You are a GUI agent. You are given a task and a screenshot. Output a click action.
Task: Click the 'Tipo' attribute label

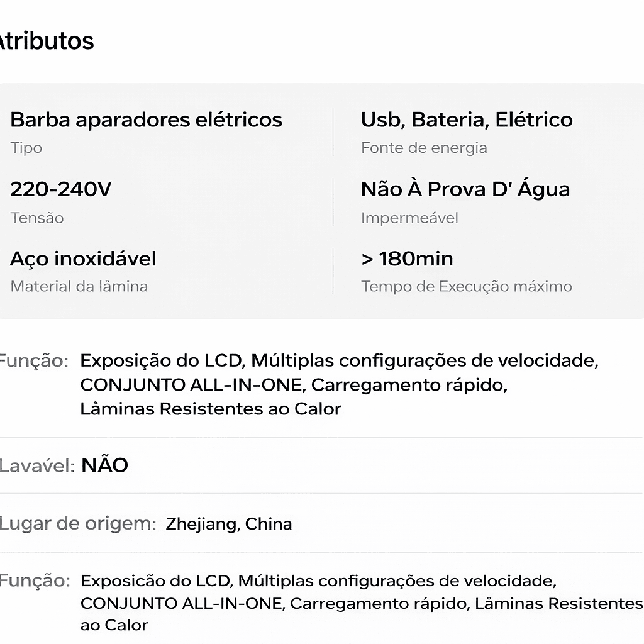pos(26,148)
